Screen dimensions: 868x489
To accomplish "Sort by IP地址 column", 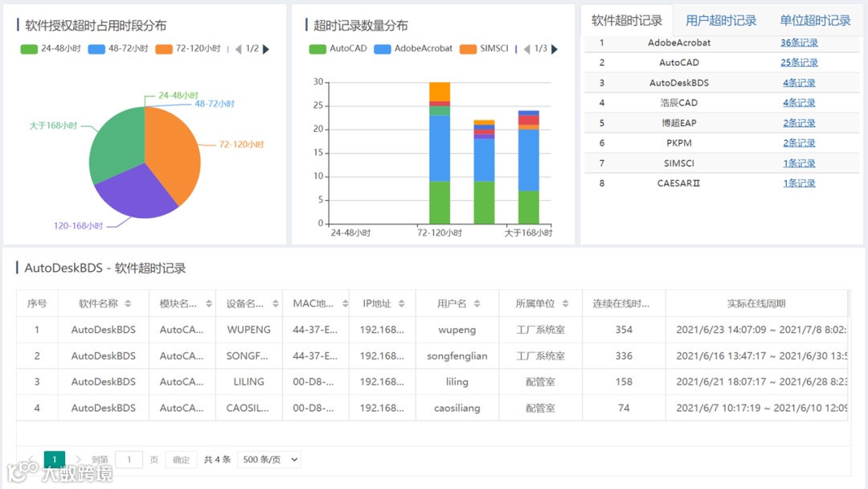I will pos(401,303).
